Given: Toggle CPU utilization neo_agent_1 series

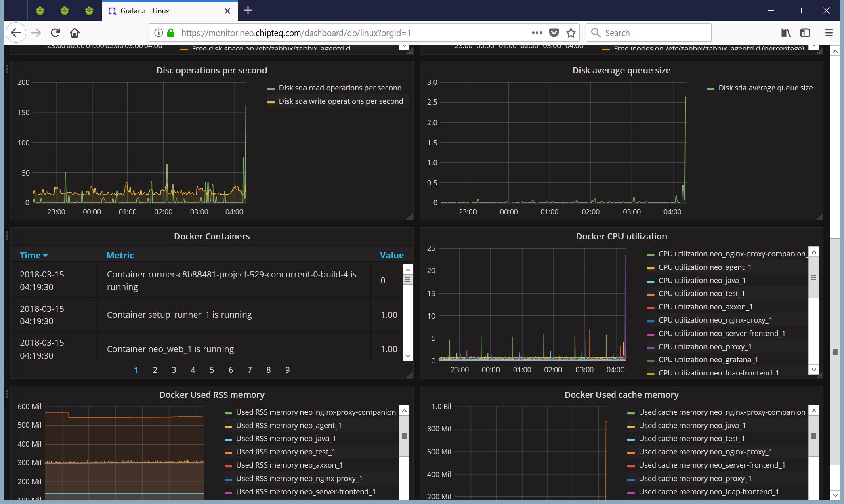Looking at the screenshot, I should (x=705, y=267).
